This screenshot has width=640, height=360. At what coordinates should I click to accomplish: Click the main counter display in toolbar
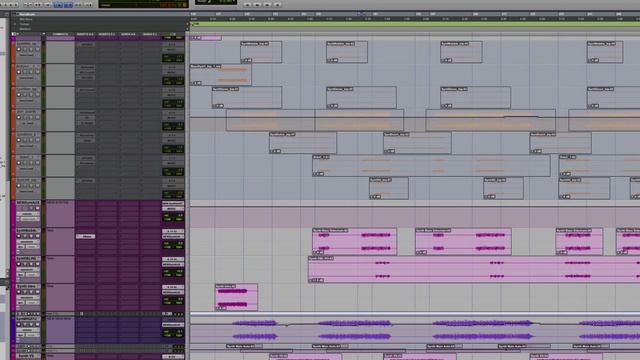tap(144, 4)
